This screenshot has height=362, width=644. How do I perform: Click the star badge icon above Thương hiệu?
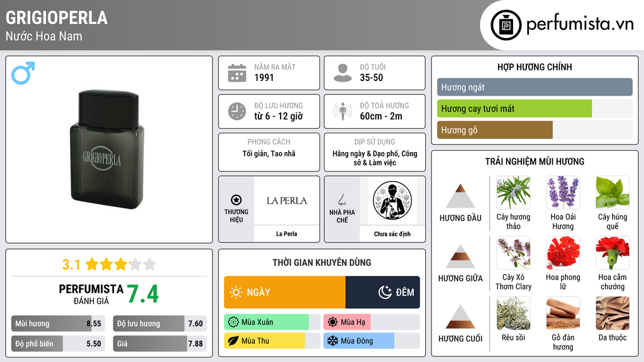click(236, 200)
